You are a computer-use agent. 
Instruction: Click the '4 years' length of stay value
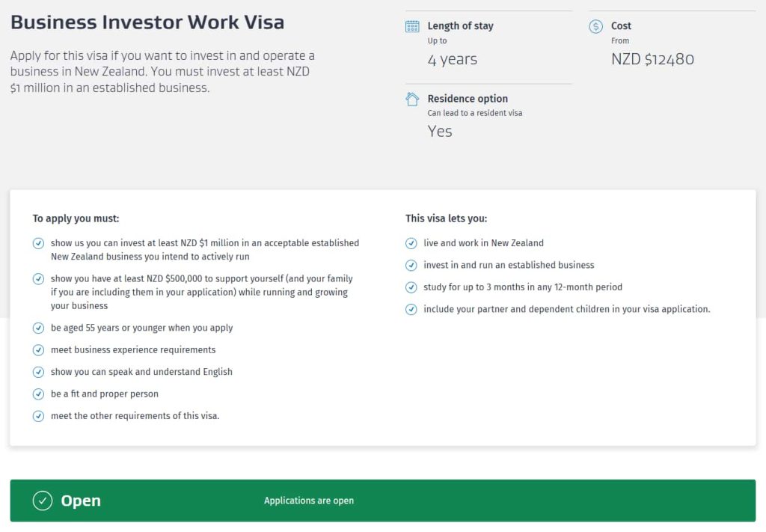coord(452,59)
